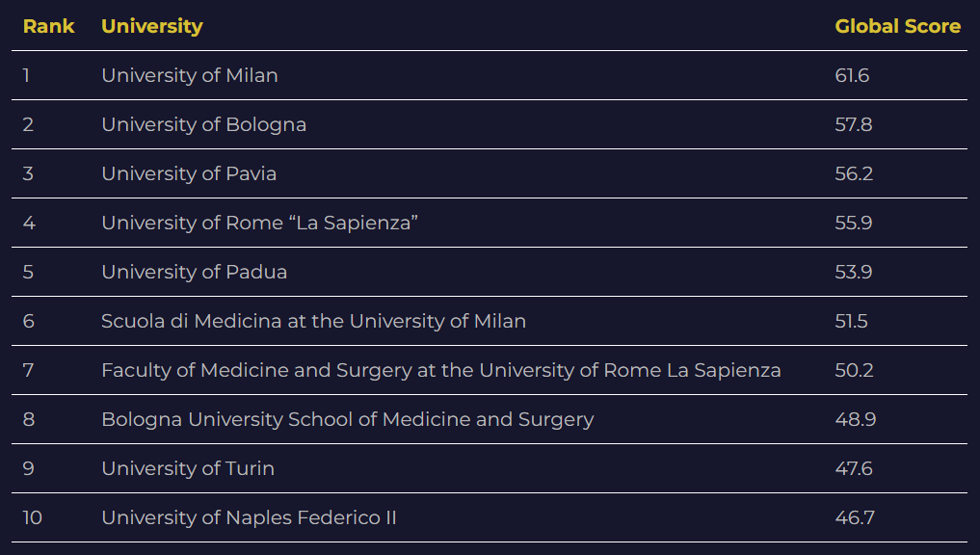Click the 55.9 score value
The image size is (980, 555).
[x=854, y=223]
